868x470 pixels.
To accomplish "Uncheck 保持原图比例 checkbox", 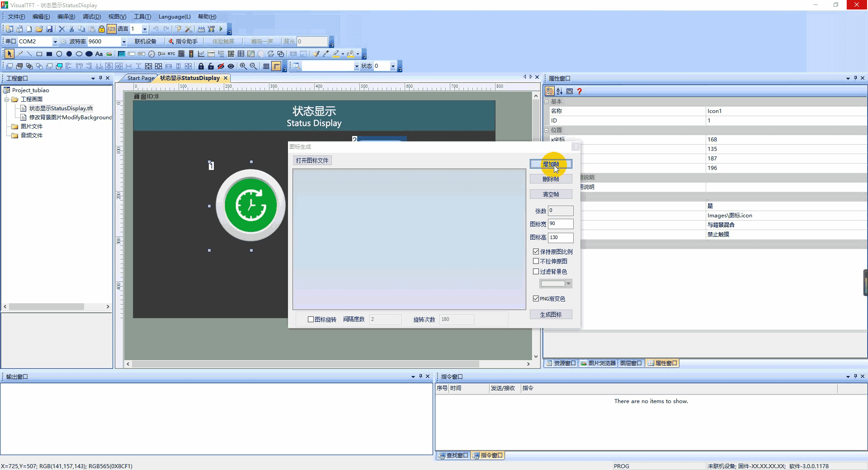I will (536, 252).
